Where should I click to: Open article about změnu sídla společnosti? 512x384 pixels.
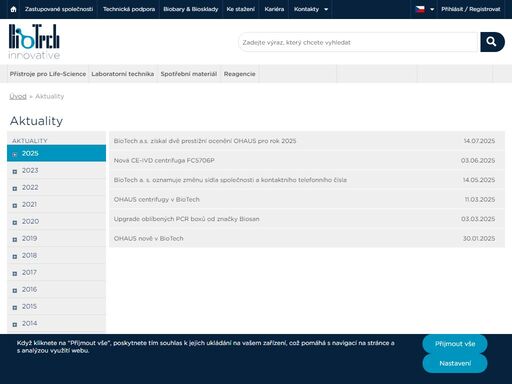[x=230, y=180]
